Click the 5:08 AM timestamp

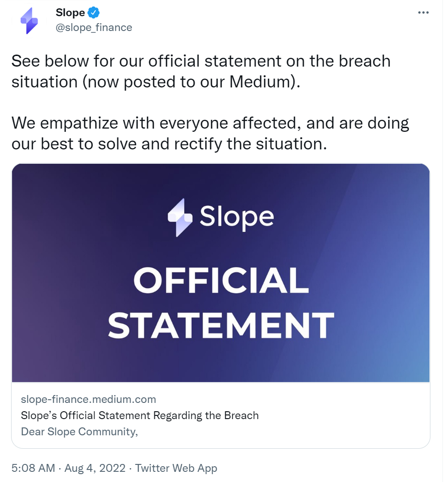33,468
